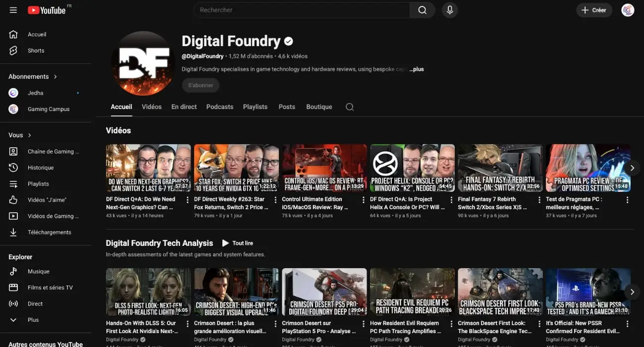Open Musique in Explorer section
644x347 pixels.
click(x=46, y=271)
